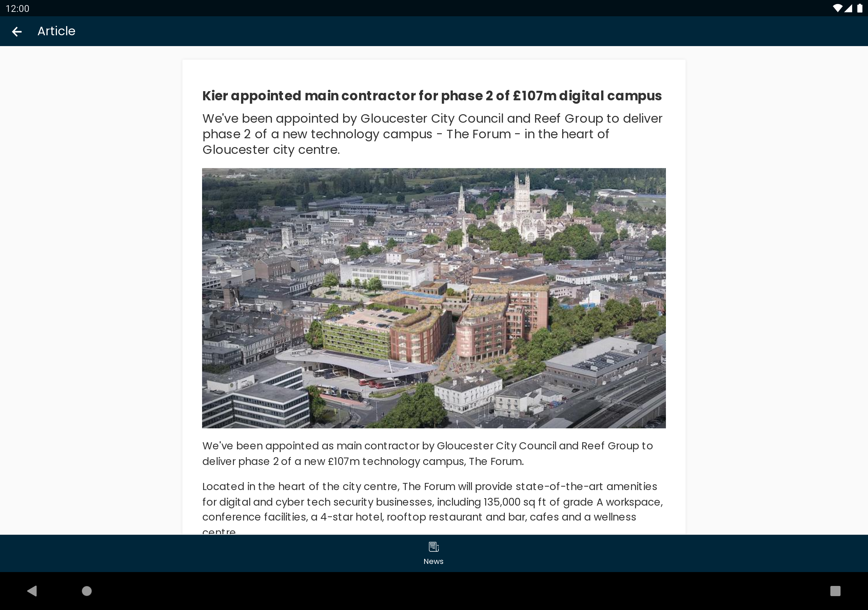Select paragraph starting "Located in the heart"
The height and width of the screenshot is (610, 868).
click(x=433, y=507)
